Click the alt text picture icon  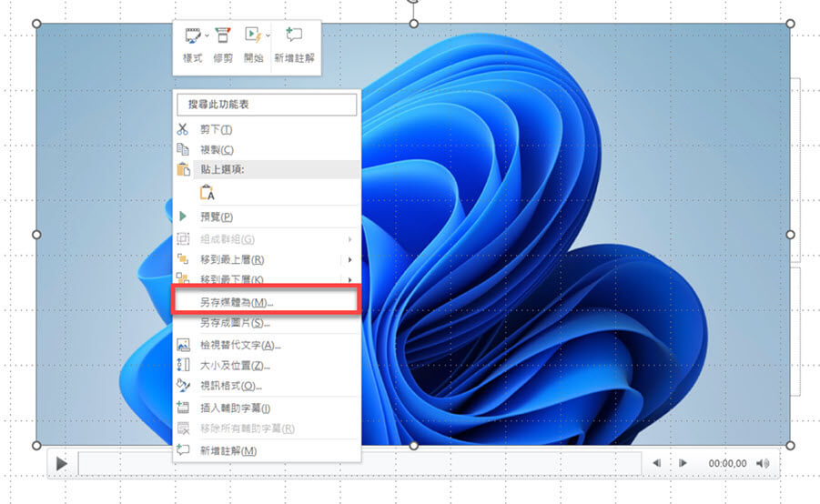coord(183,345)
